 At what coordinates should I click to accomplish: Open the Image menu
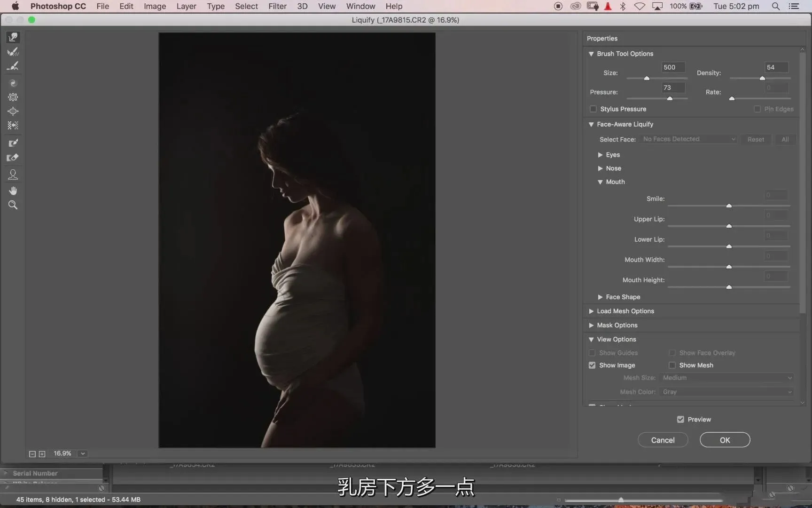(155, 6)
